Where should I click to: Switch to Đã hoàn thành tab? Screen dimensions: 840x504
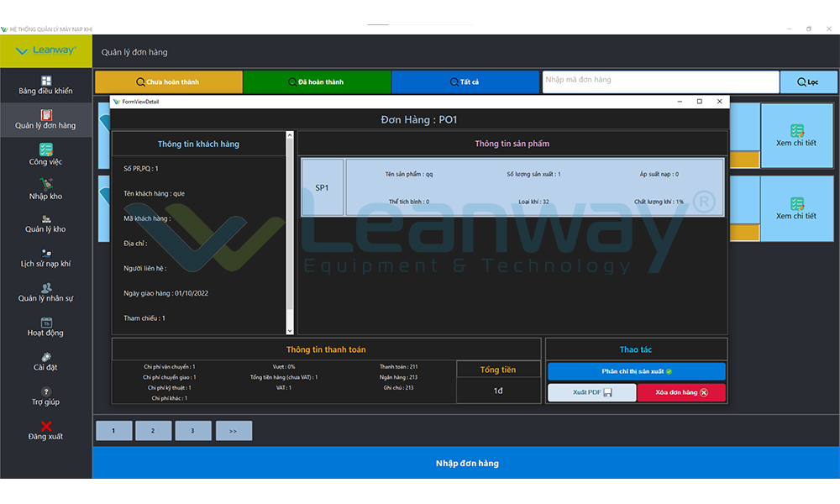317,82
